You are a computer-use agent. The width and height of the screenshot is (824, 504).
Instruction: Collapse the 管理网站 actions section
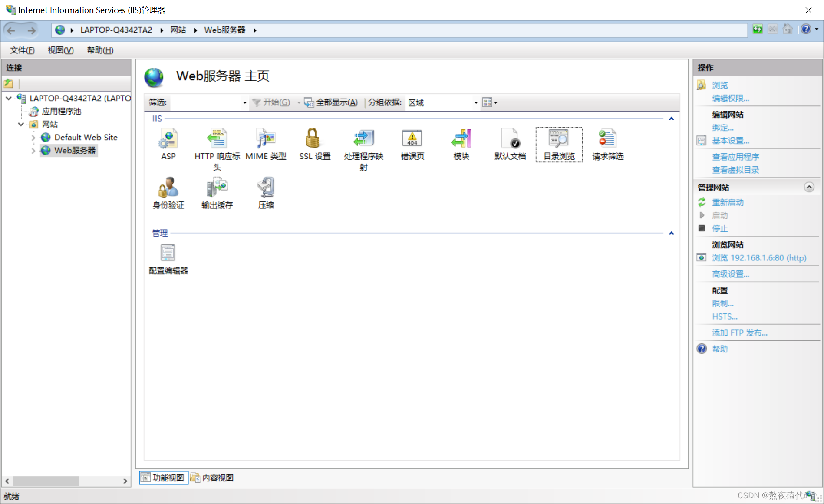(809, 187)
